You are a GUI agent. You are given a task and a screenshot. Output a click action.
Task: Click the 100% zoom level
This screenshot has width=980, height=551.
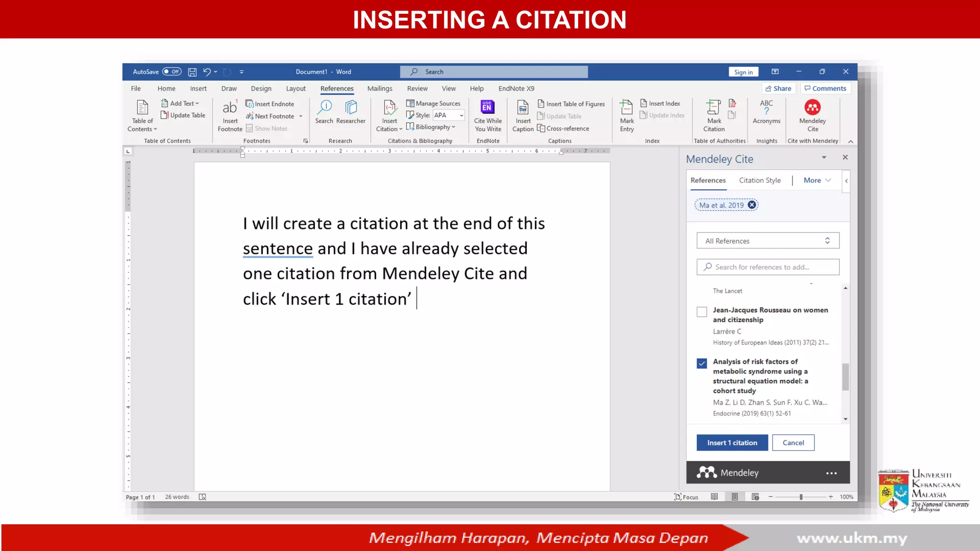846,497
